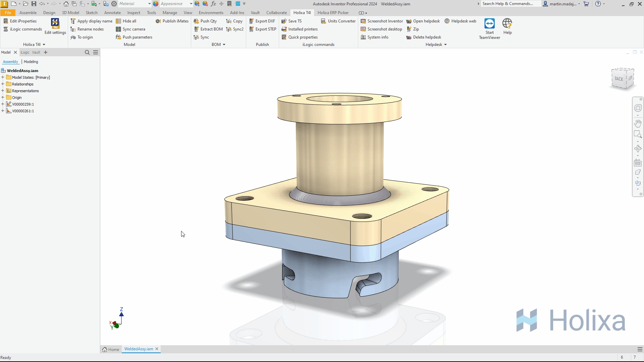Viewport: 644px width, 362px height.
Task: Select the Push Qty command
Action: point(205,21)
